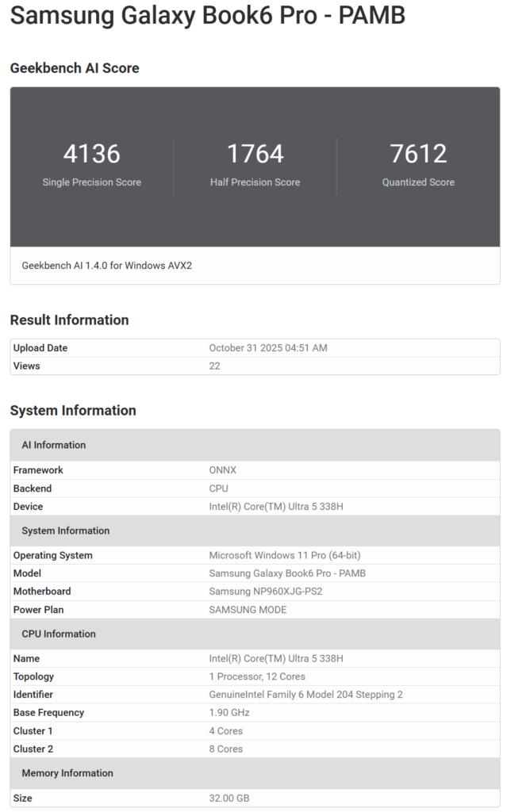Click the Model row label
Image resolution: width=507 pixels, height=812 pixels.
point(27,573)
